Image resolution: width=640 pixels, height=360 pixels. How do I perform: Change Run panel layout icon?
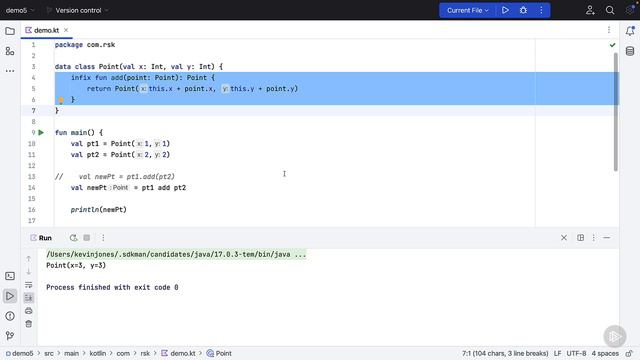(580, 238)
